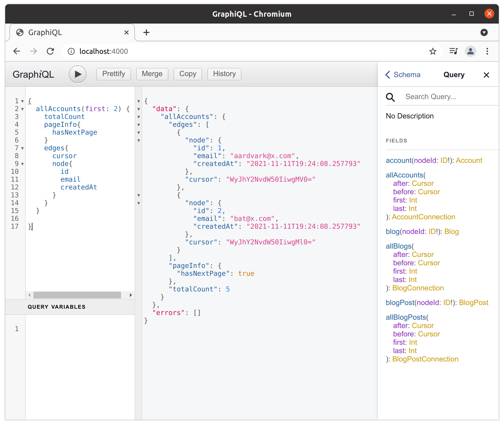
Task: Click the query editor horizontal scrollbar
Action: pyautogui.click(x=77, y=295)
